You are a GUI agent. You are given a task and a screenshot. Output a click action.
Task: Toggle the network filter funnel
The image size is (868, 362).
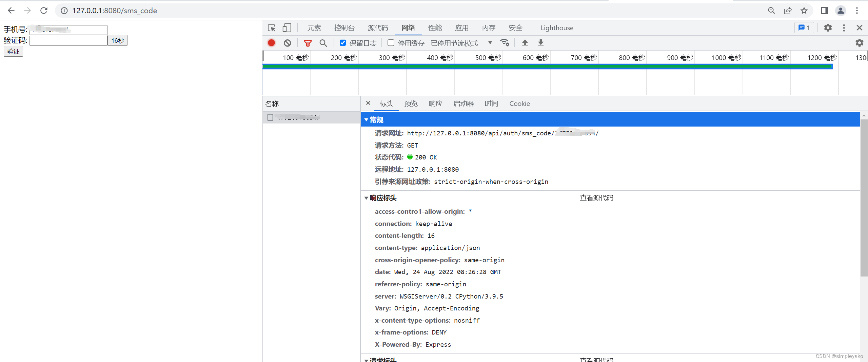[308, 43]
